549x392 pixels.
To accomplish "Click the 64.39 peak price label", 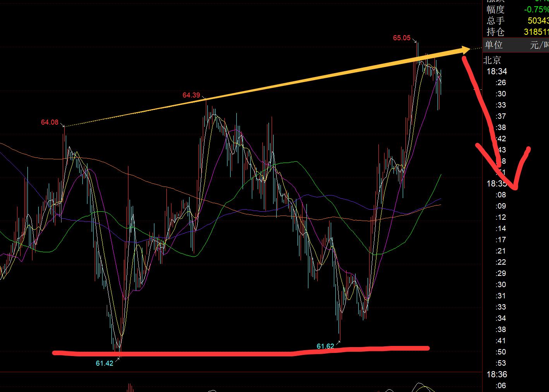I will pyautogui.click(x=191, y=95).
